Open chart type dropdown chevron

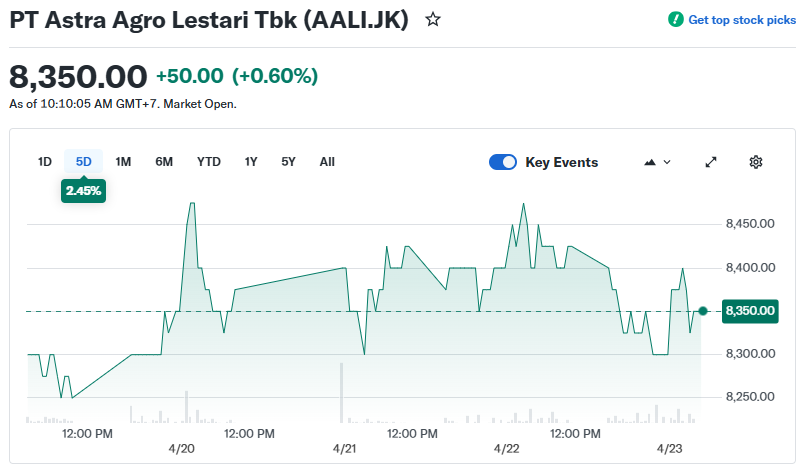[667, 162]
